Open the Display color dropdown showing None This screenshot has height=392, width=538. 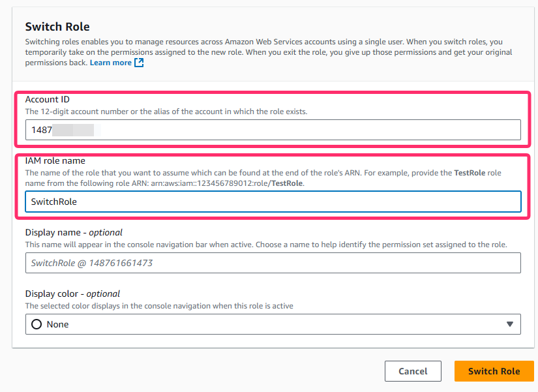pos(273,324)
